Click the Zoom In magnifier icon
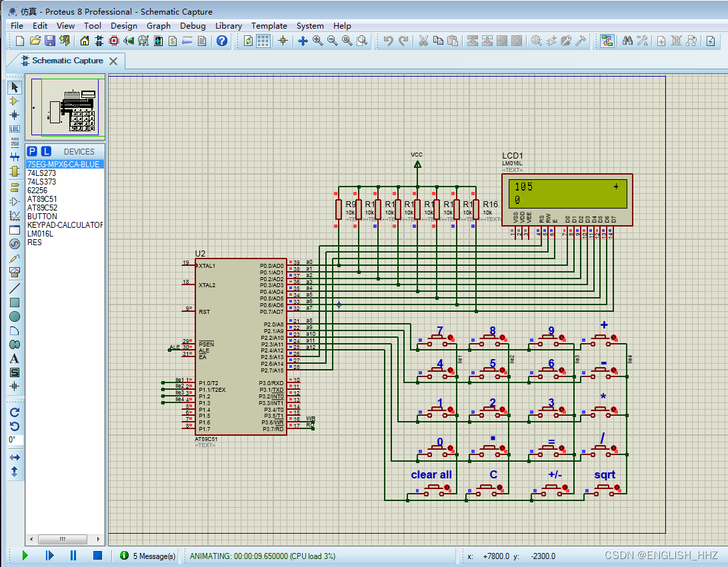 pos(317,41)
